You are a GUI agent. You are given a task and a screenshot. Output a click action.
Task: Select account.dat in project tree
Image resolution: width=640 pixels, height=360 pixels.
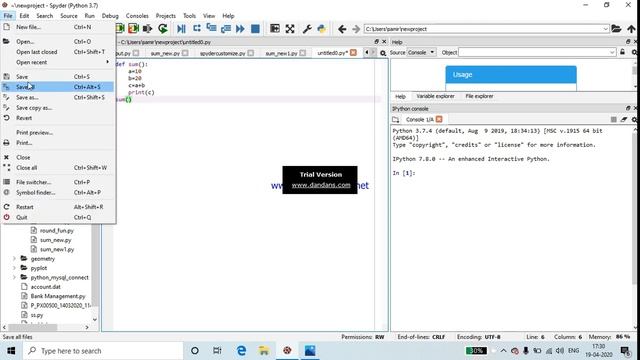tap(45, 287)
